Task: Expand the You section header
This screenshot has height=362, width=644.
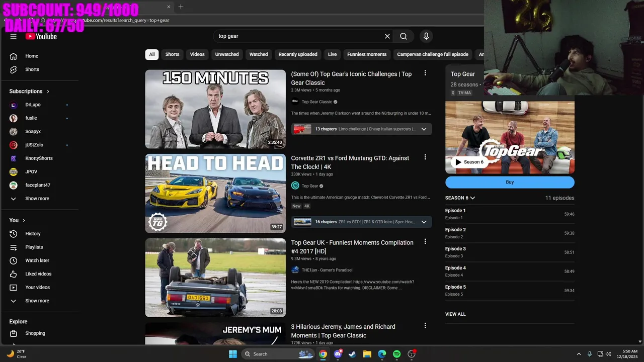Action: tap(18, 220)
